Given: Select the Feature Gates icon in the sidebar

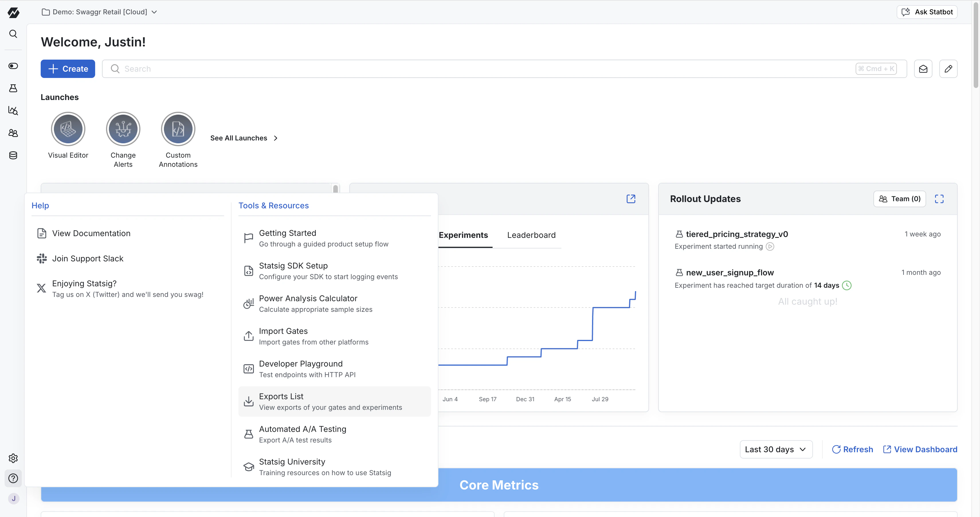Looking at the screenshot, I should (x=13, y=66).
